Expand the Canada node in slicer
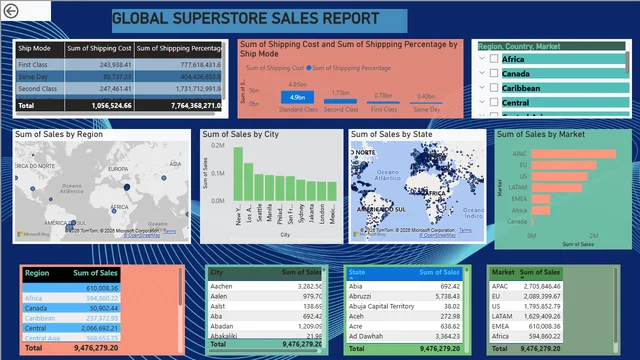640x360 pixels. pos(482,73)
